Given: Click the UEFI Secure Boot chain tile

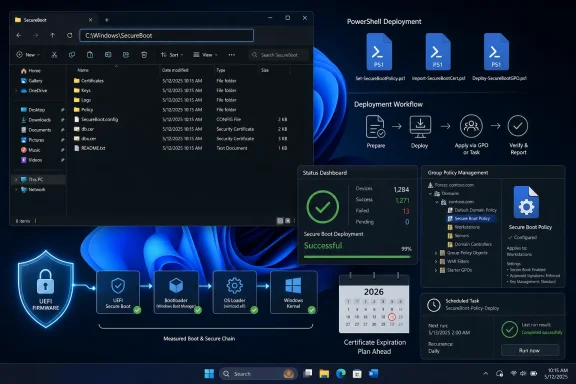Looking at the screenshot, I should tap(118, 292).
